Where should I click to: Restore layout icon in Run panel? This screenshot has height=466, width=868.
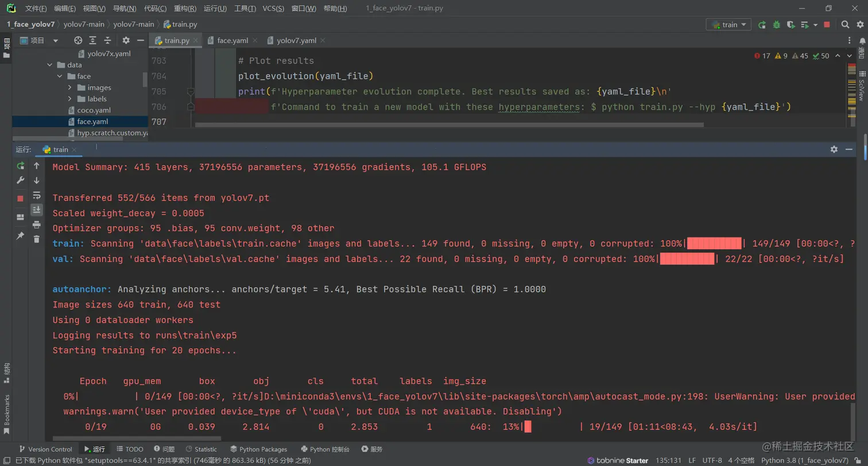click(21, 217)
